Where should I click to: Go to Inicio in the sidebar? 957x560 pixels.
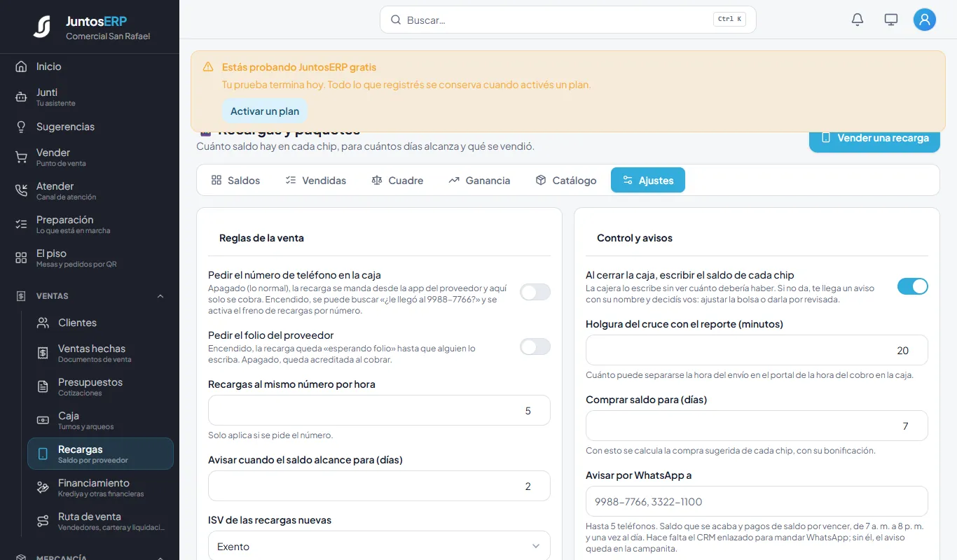pyautogui.click(x=90, y=66)
